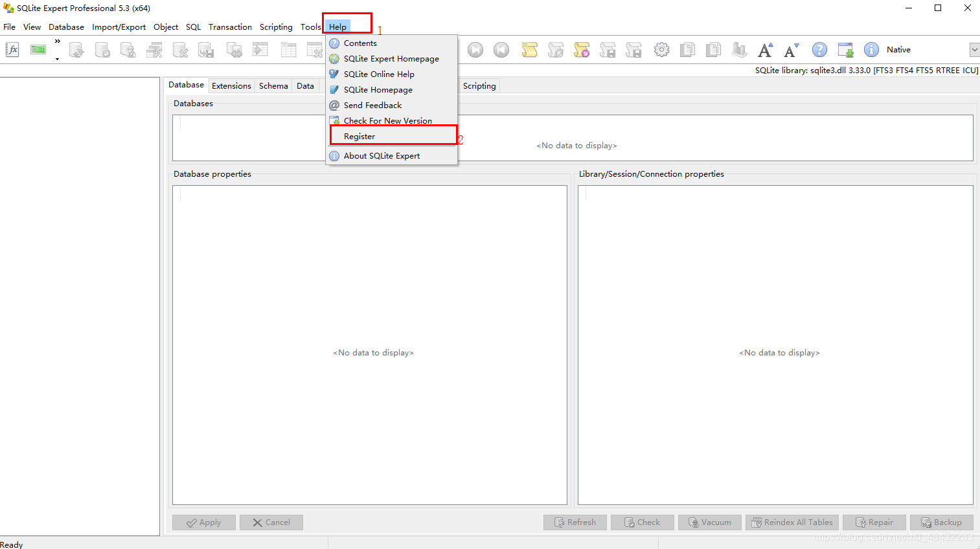Open the SQL menu
This screenshot has height=549, width=980.
193,27
